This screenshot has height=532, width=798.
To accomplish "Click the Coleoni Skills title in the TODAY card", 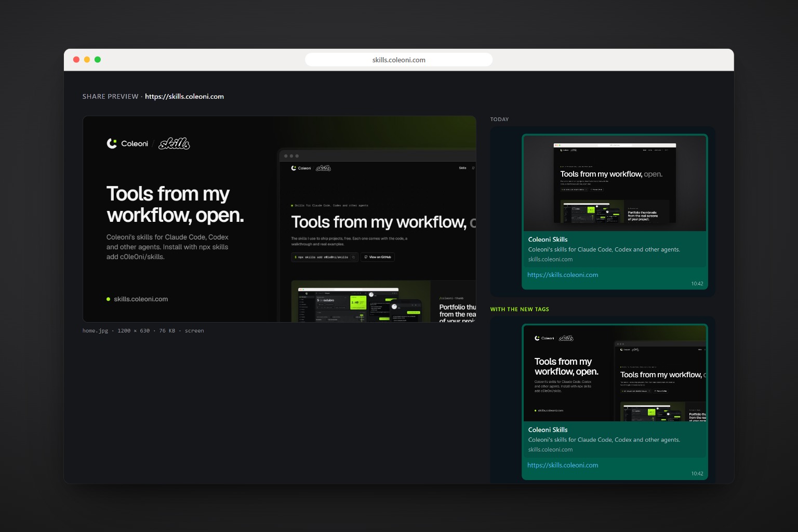I will pyautogui.click(x=548, y=239).
